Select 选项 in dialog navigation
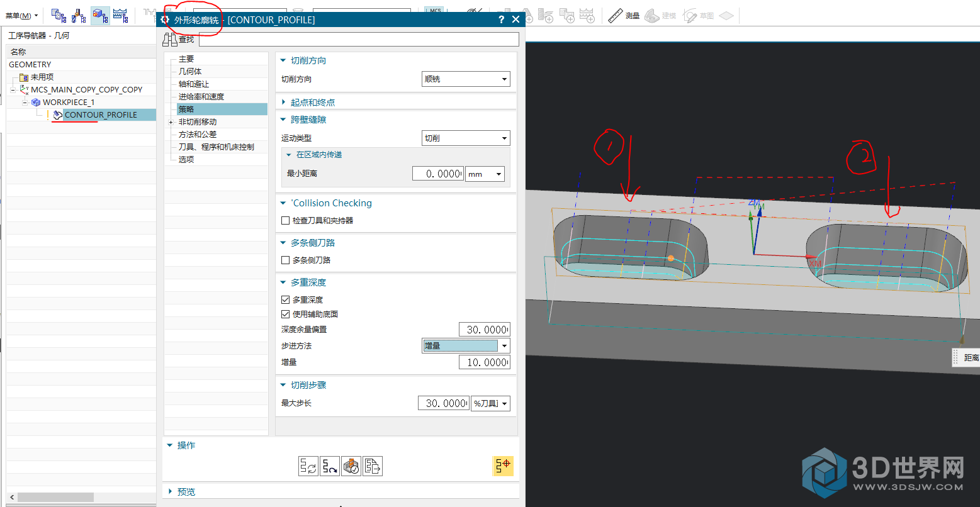Viewport: 980px width, 507px height. [x=186, y=160]
